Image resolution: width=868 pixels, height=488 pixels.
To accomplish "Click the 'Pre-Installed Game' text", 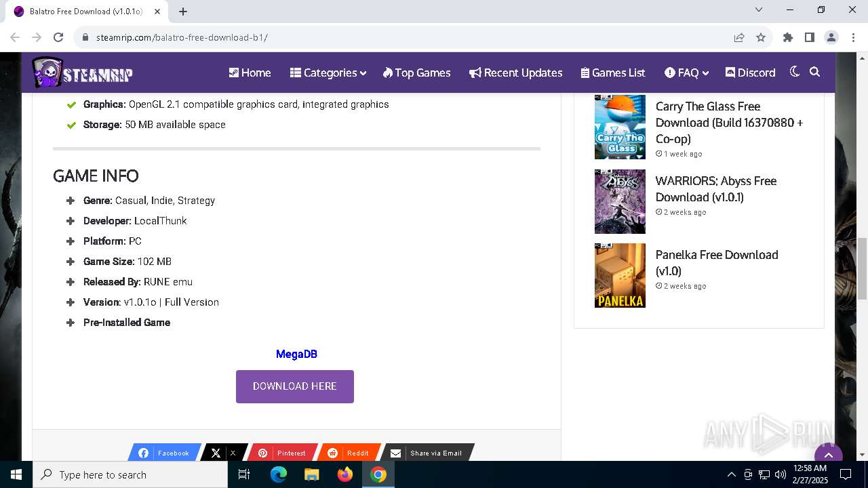I will 127,323.
